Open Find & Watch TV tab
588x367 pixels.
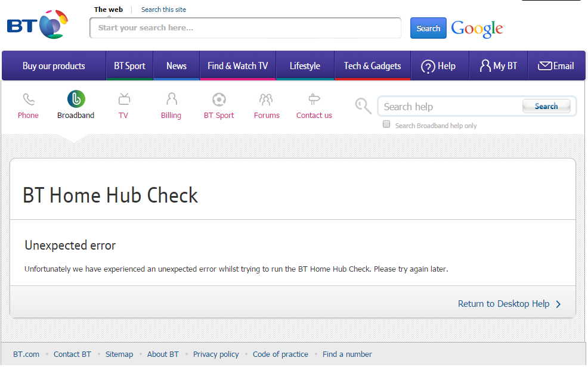238,66
